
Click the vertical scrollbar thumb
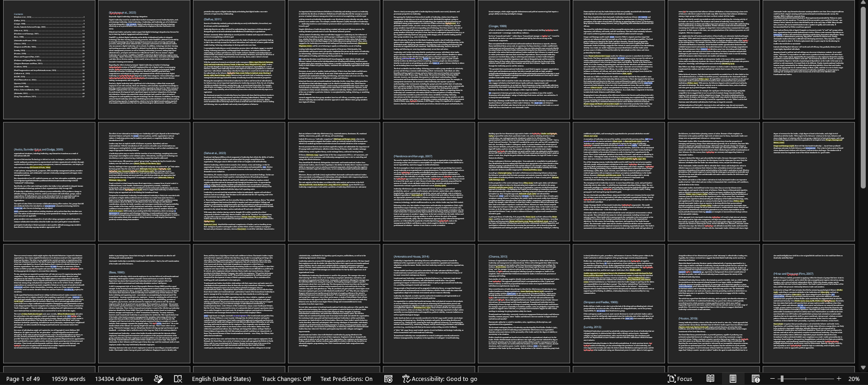[863, 98]
